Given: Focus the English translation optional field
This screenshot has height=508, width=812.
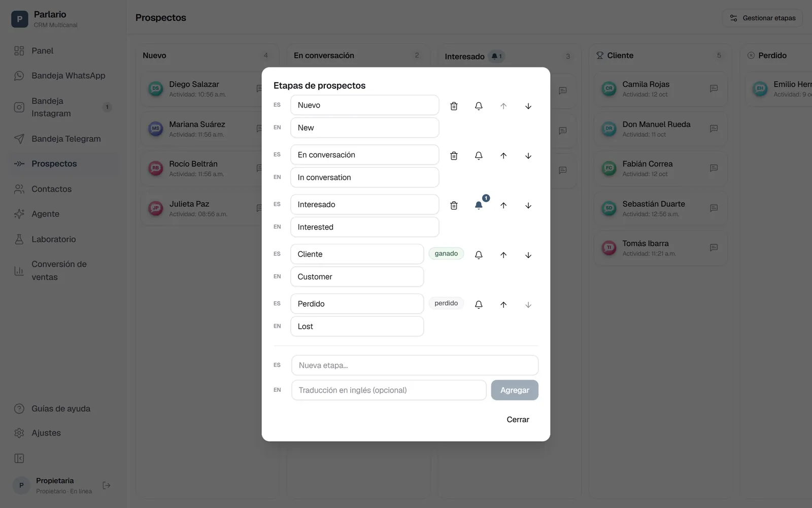Looking at the screenshot, I should (389, 390).
